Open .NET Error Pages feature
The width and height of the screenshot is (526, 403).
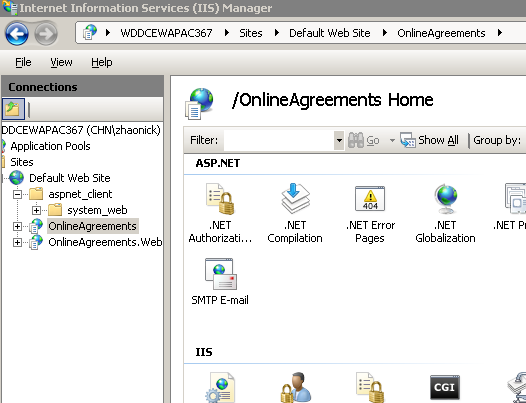pyautogui.click(x=370, y=199)
